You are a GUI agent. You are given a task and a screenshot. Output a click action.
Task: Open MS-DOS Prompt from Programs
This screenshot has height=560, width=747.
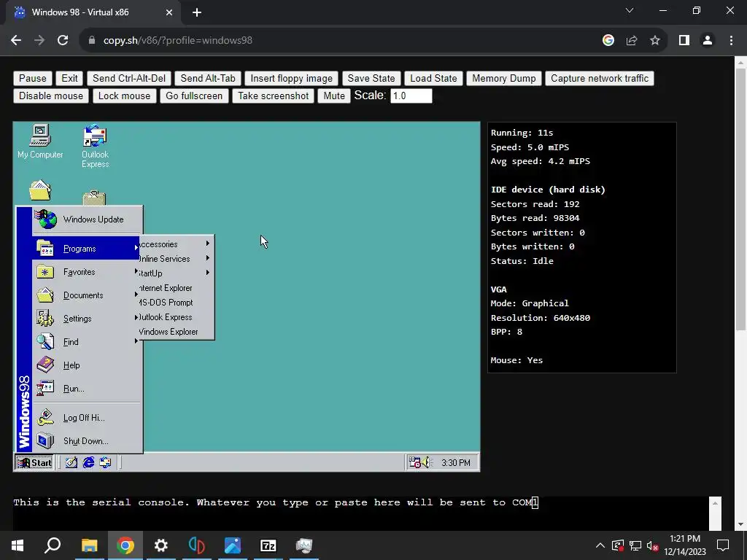point(176,303)
